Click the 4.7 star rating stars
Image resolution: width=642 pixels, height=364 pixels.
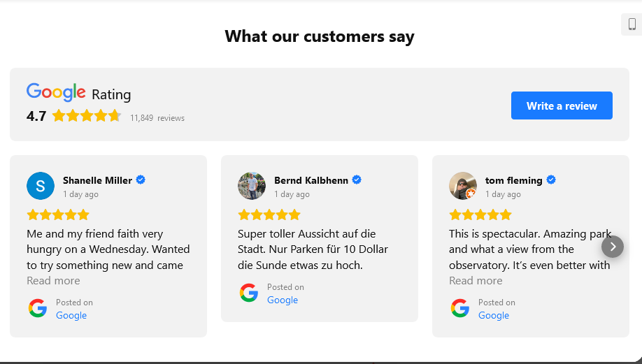(87, 116)
